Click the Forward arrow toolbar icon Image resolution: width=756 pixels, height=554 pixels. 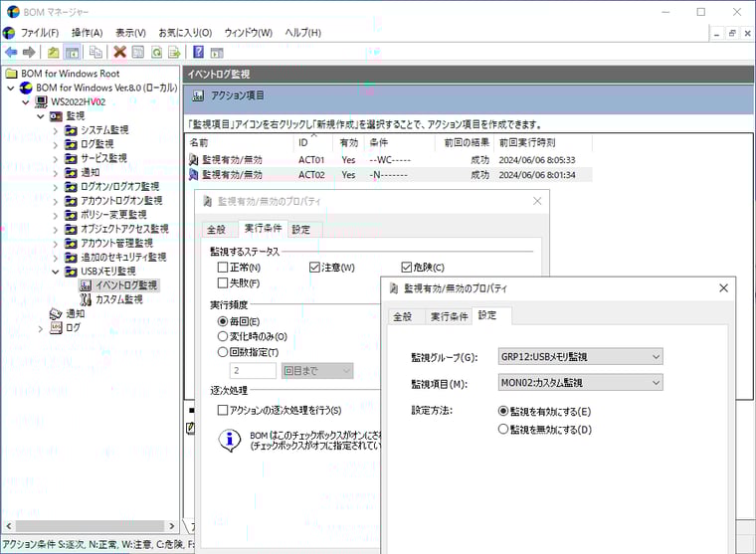click(x=29, y=52)
